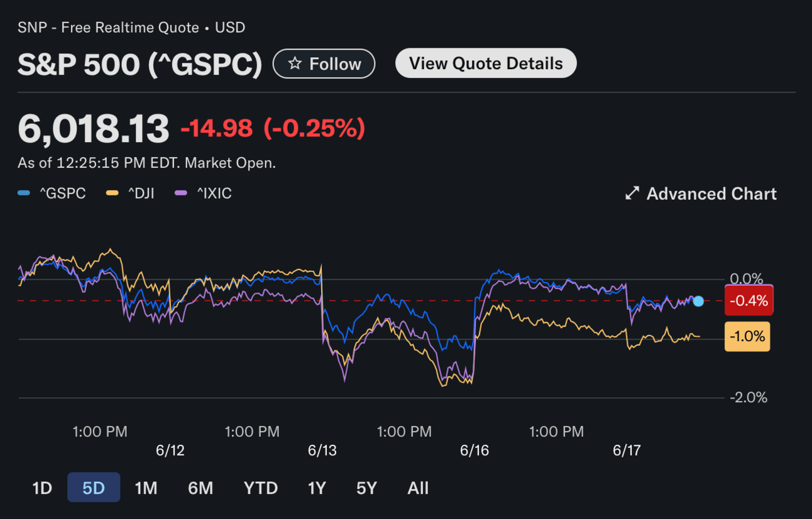Select the YTD range tab
The width and height of the screenshot is (812, 519).
[261, 488]
